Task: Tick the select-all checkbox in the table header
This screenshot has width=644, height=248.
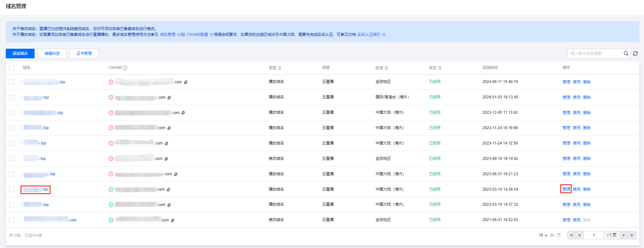Action: [12, 68]
